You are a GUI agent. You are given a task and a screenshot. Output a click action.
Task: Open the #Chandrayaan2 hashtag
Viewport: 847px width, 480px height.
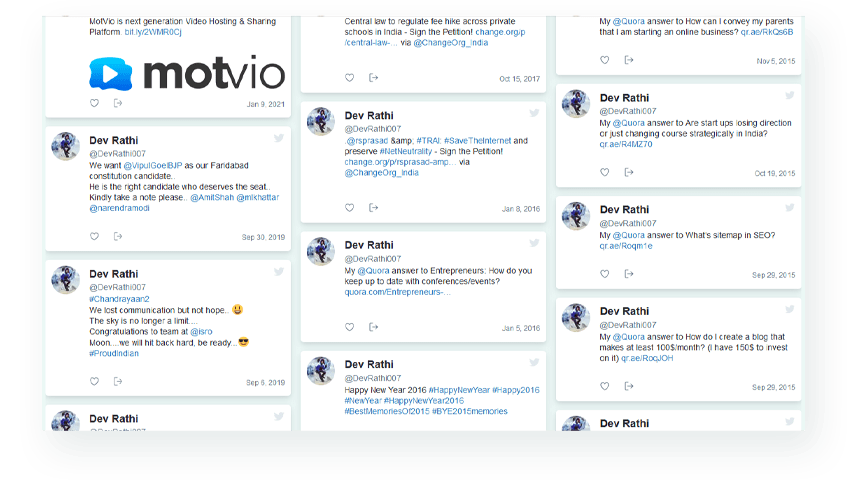(x=119, y=299)
